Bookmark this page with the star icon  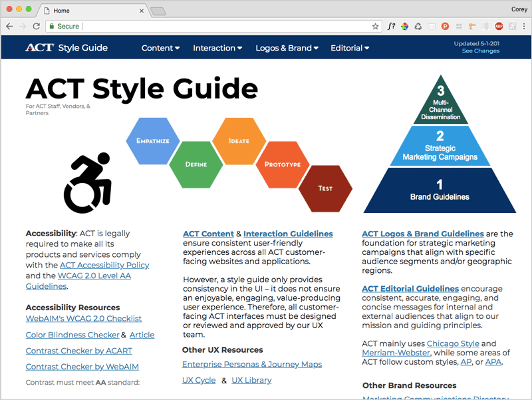(x=375, y=26)
